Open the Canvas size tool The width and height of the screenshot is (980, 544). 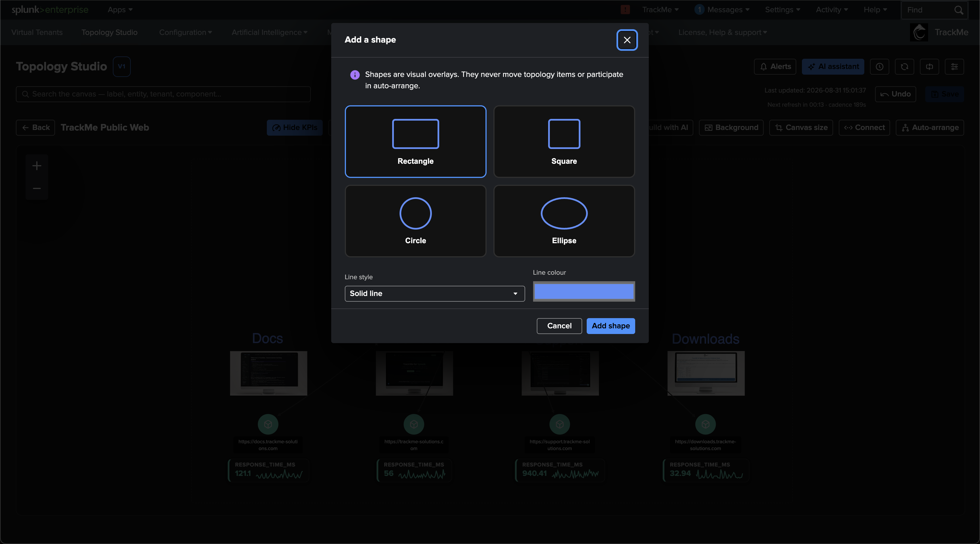[801, 127]
